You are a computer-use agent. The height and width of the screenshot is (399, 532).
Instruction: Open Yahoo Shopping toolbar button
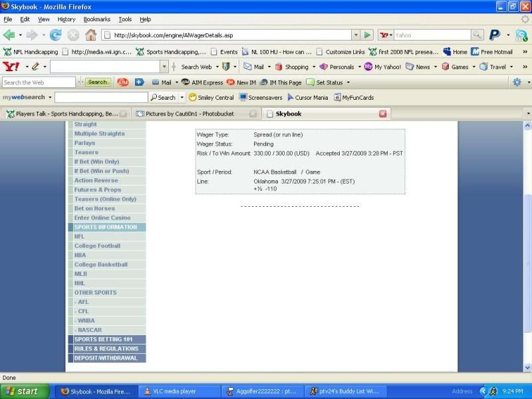292,67
